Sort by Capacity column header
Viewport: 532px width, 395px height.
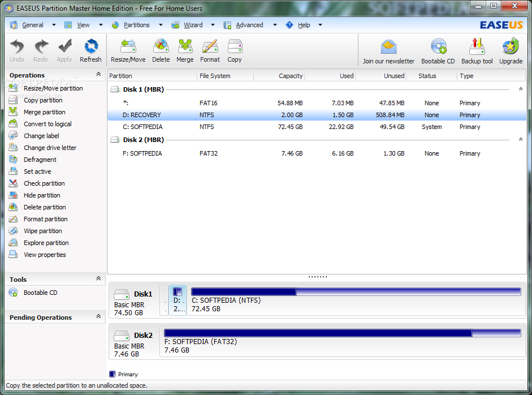click(279, 76)
